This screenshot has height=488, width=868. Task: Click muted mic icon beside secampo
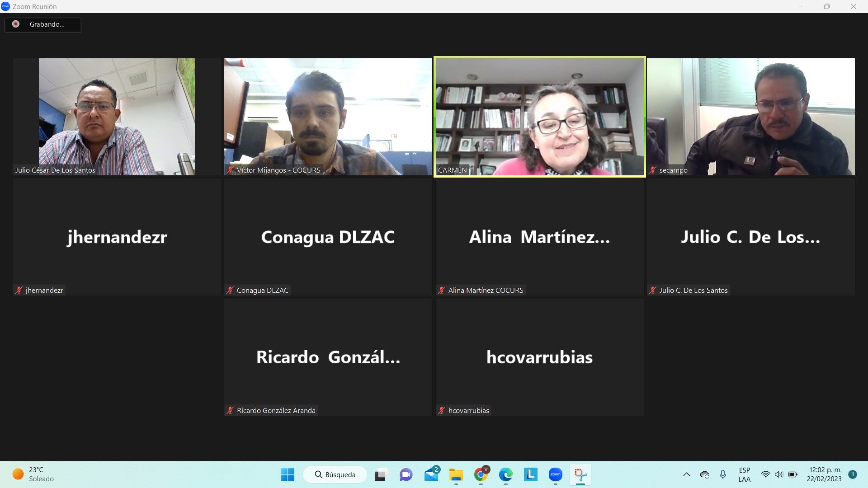[x=653, y=170]
